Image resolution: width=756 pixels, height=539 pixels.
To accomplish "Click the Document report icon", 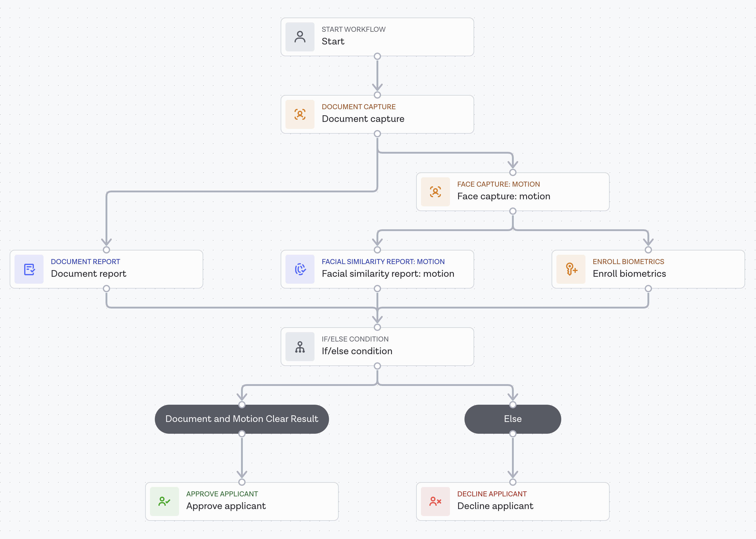I will 29,269.
